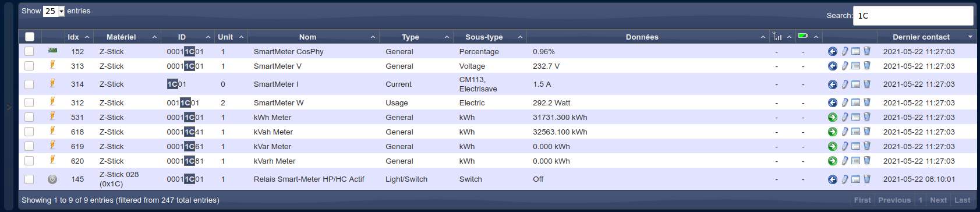Viewport: 980px width, 212px height.
Task: Focus the Search field containing 1C
Action: pyautogui.click(x=912, y=16)
